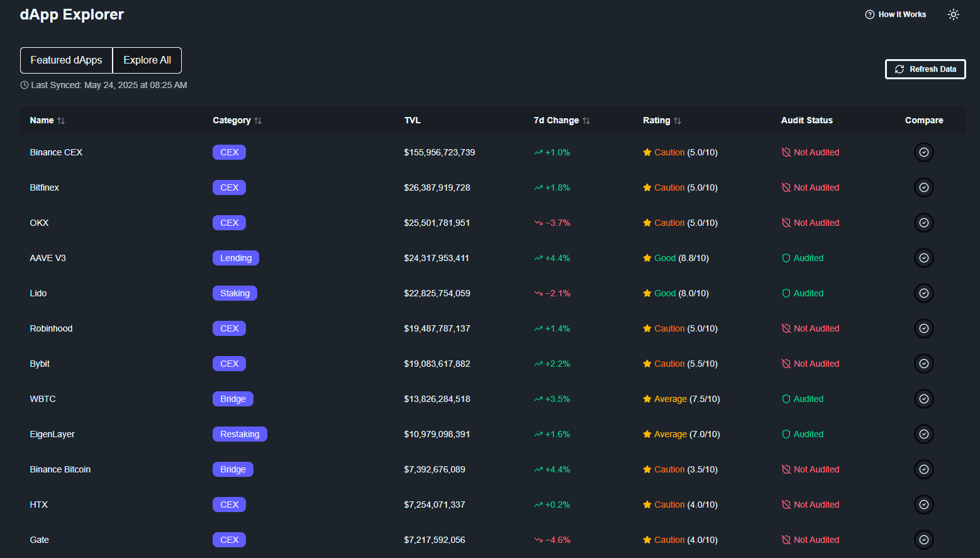Click the Not Audited shield icon for OKX

pos(786,223)
